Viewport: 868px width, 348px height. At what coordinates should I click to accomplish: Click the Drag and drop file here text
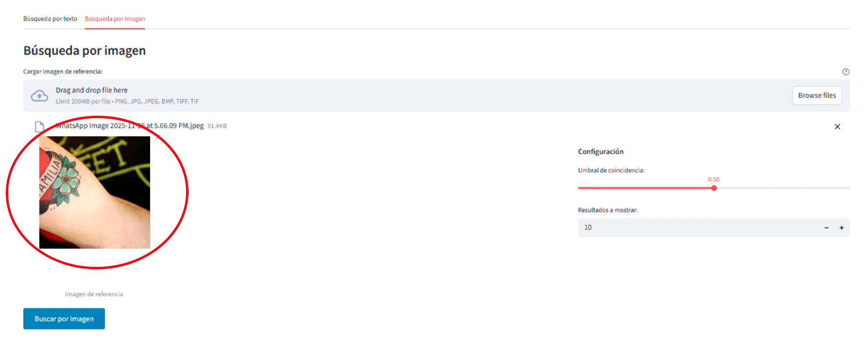[x=92, y=90]
